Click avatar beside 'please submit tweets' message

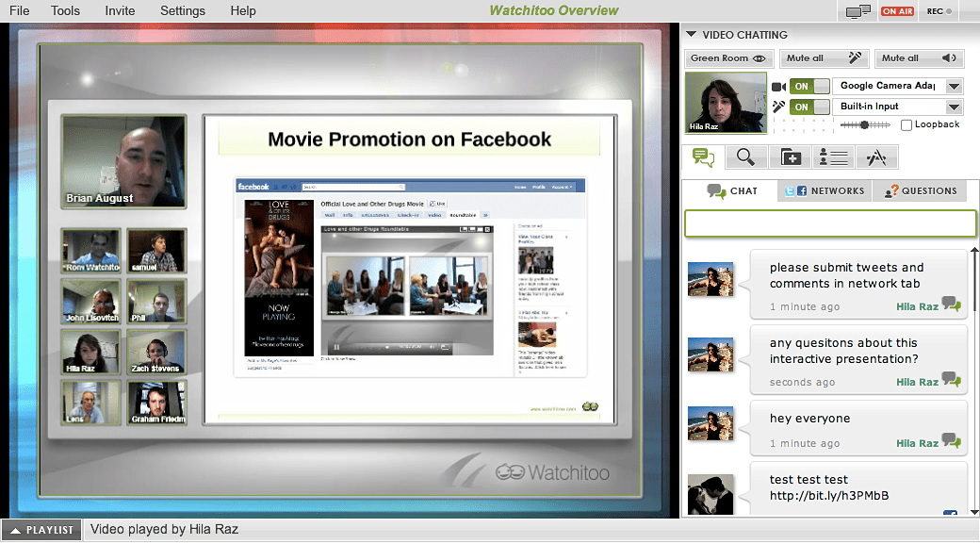[x=710, y=279]
